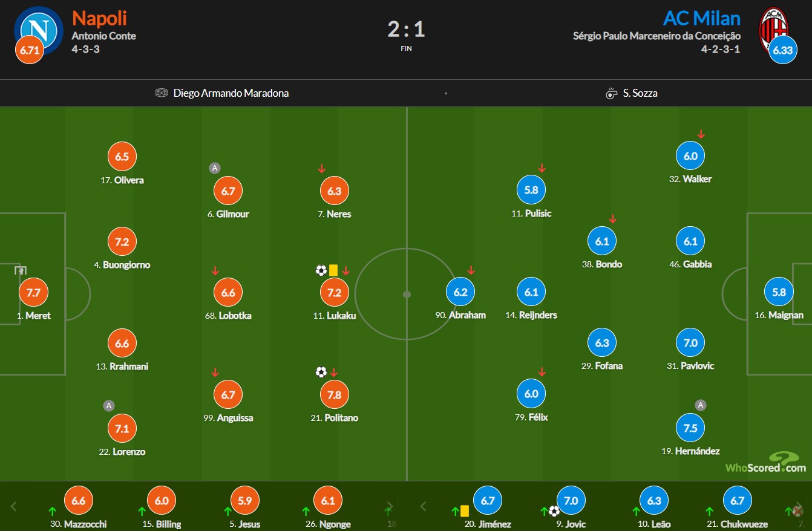Select Meret's 7.7 rating circle
The image size is (812, 531).
33,293
